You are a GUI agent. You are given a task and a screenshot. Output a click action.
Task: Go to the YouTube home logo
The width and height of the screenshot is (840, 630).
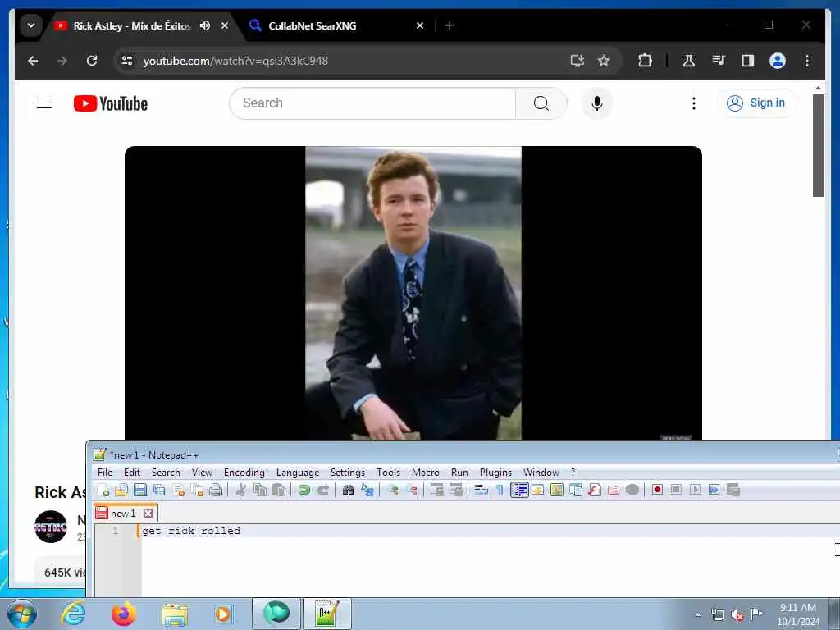click(x=111, y=103)
